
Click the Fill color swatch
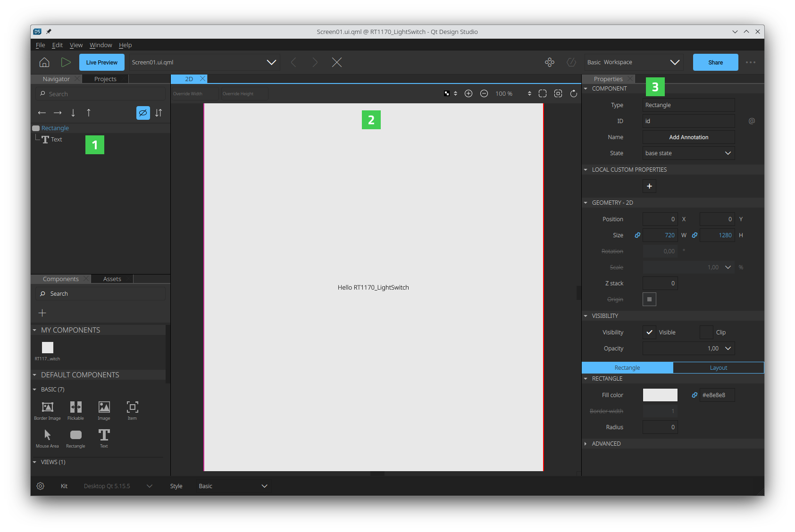pos(660,395)
